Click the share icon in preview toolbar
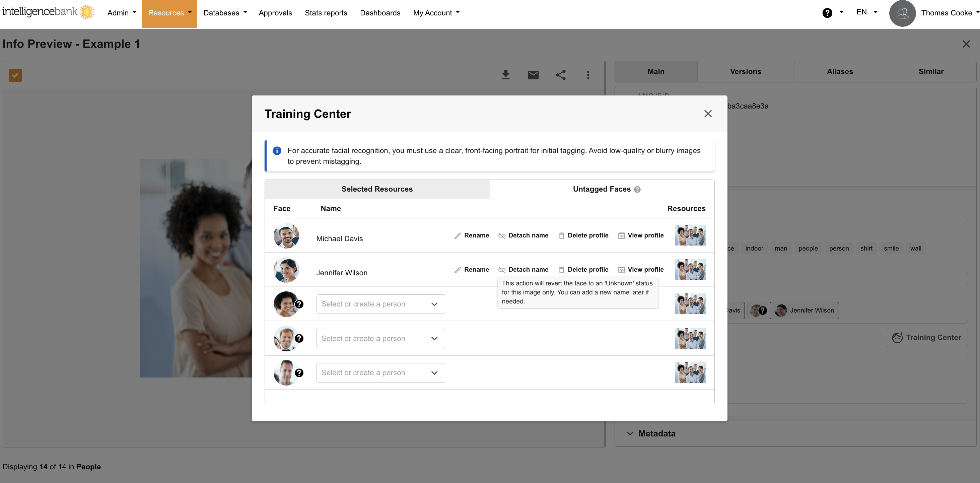Screen dimensions: 980x483 (561, 75)
